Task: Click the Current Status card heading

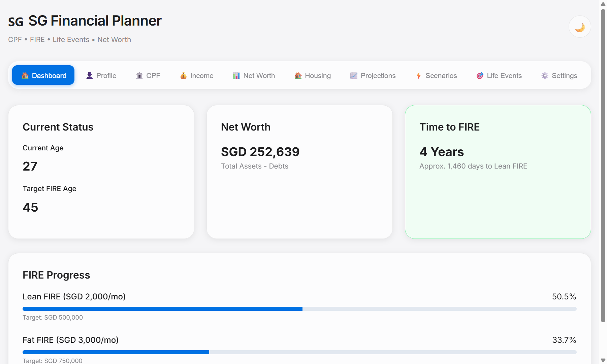Action: 58,127
